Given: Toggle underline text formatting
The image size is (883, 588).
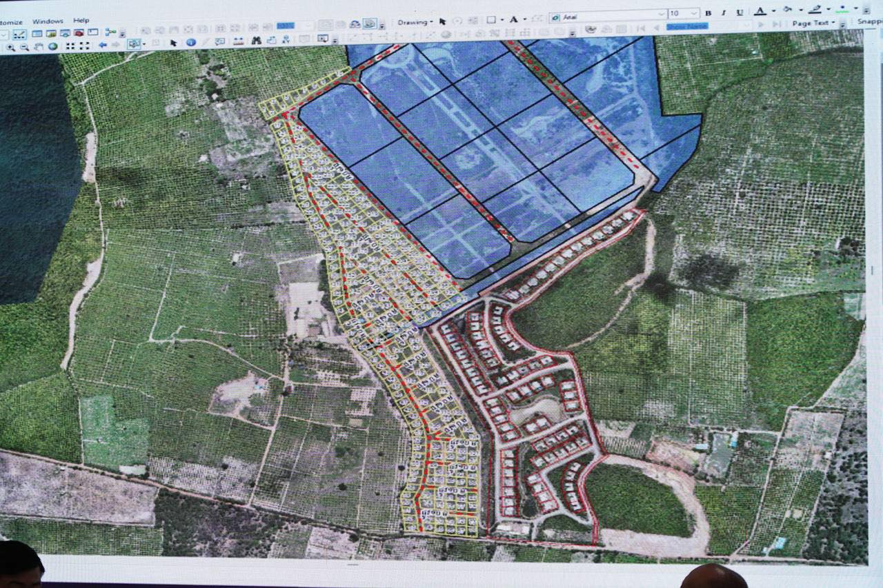Looking at the screenshot, I should [740, 12].
